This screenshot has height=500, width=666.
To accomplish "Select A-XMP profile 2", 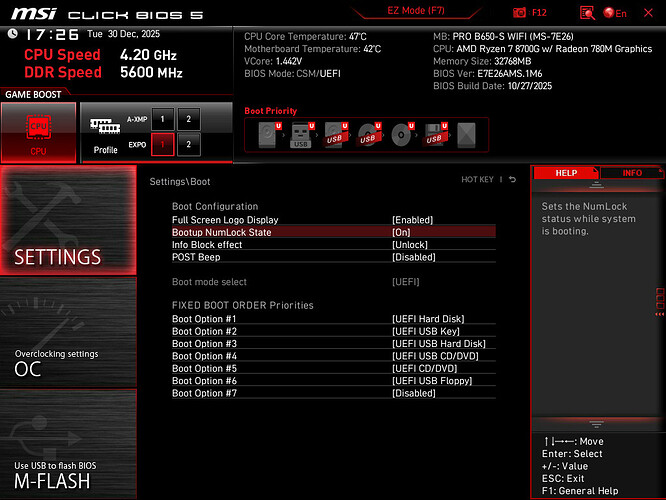I will pos(189,119).
